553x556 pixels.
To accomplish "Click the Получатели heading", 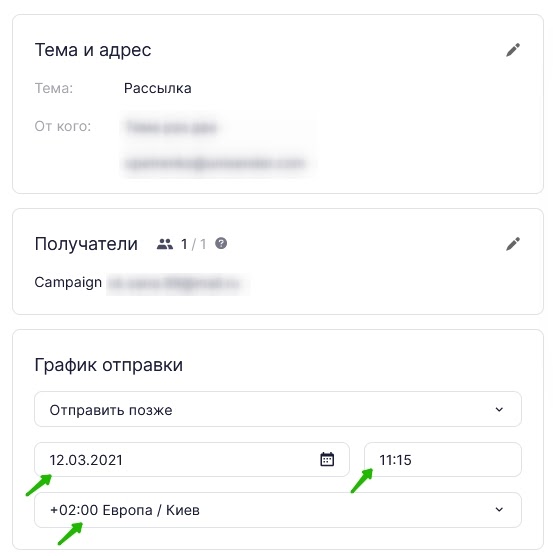I will click(86, 244).
